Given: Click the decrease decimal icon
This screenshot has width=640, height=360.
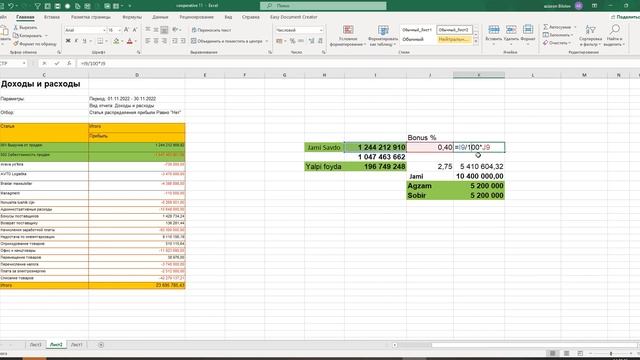Looking at the screenshot, I should 320,41.
